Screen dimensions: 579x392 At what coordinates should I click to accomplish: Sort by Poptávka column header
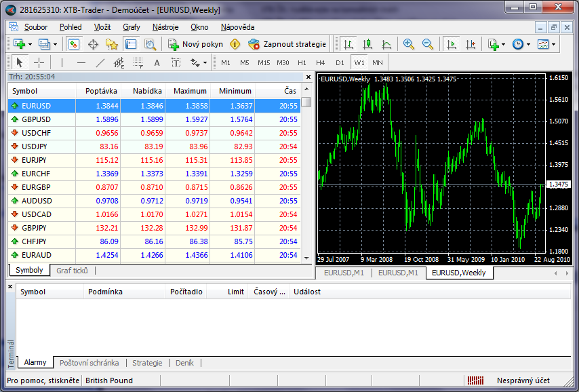coord(98,91)
